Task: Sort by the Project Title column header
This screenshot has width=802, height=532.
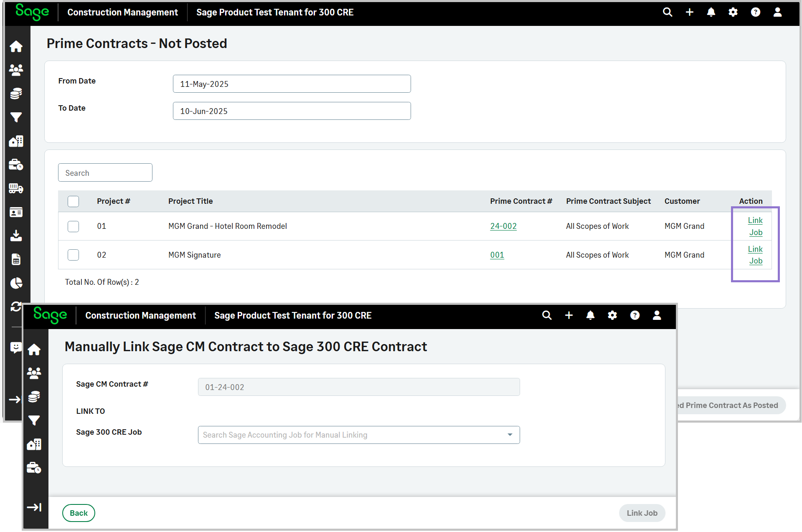Action: point(190,201)
